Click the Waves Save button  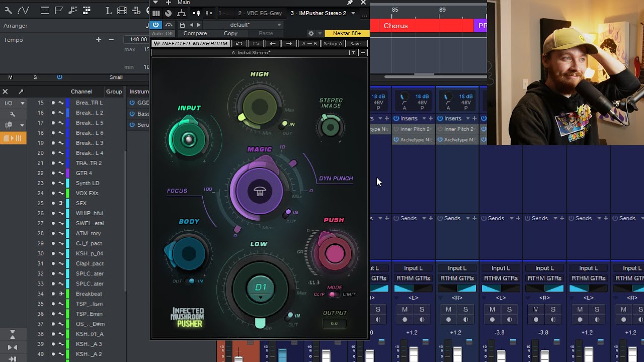(356, 44)
